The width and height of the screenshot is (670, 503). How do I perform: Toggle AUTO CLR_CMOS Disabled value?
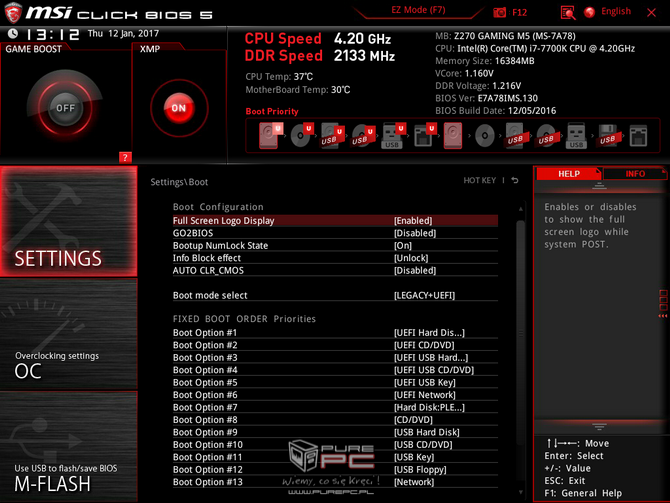point(415,270)
